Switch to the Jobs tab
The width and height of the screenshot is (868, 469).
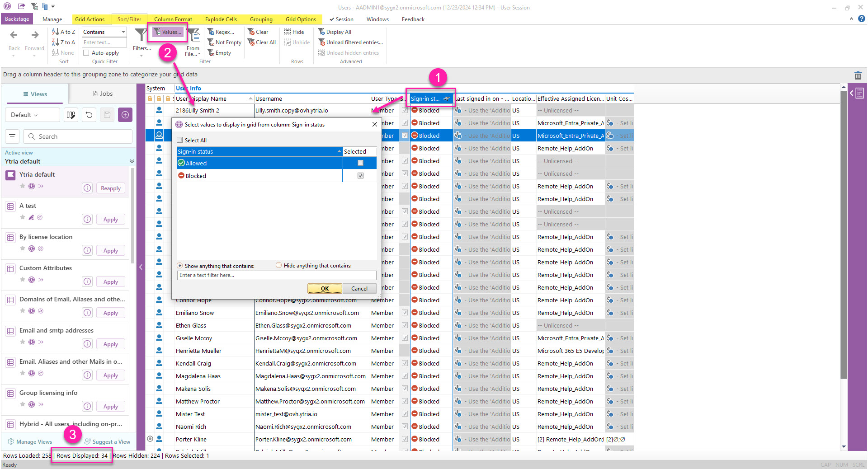[x=103, y=94]
